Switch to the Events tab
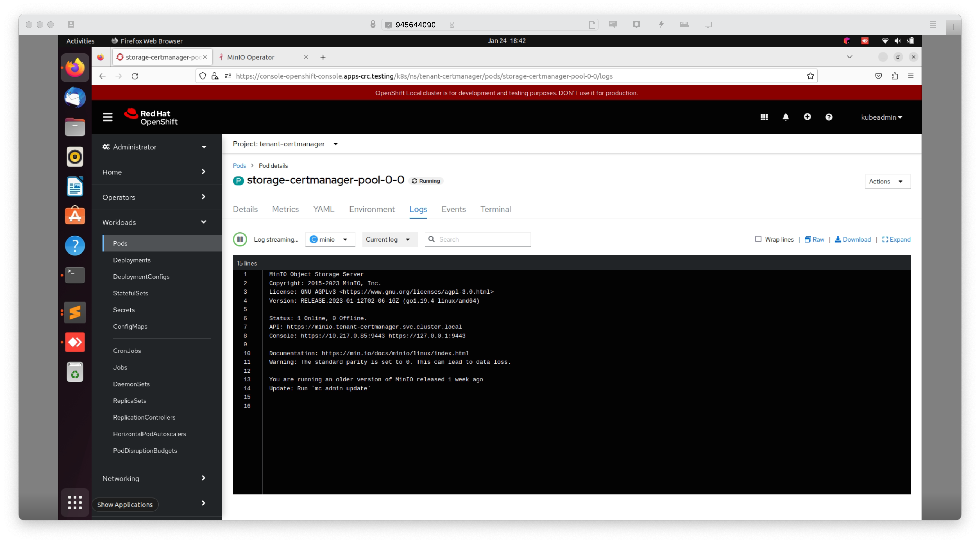980x543 pixels. coord(453,209)
